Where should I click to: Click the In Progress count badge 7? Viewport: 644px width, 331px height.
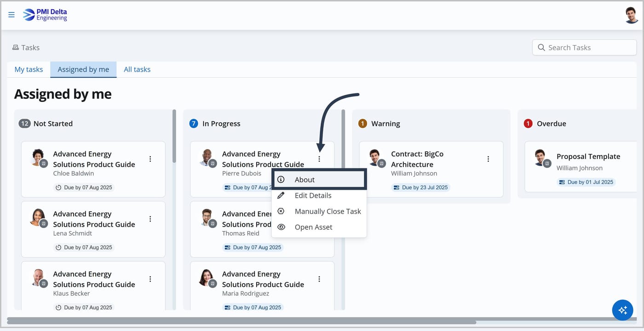click(194, 123)
